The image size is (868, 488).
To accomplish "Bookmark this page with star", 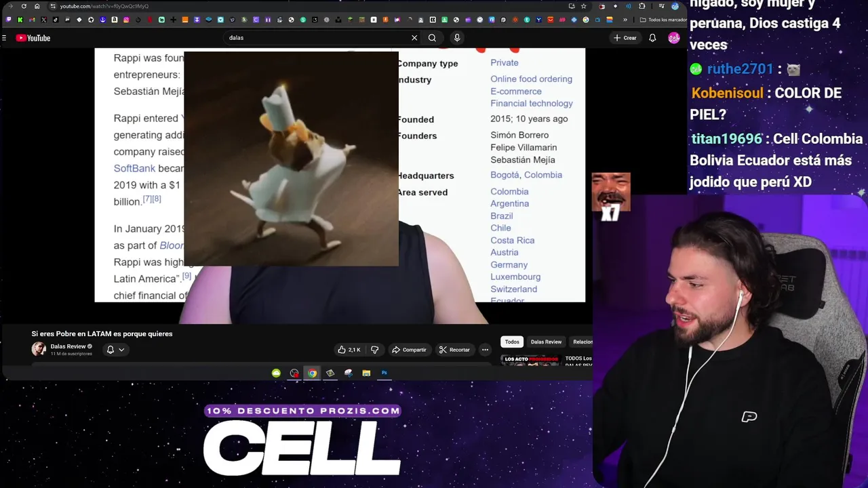I will point(583,6).
